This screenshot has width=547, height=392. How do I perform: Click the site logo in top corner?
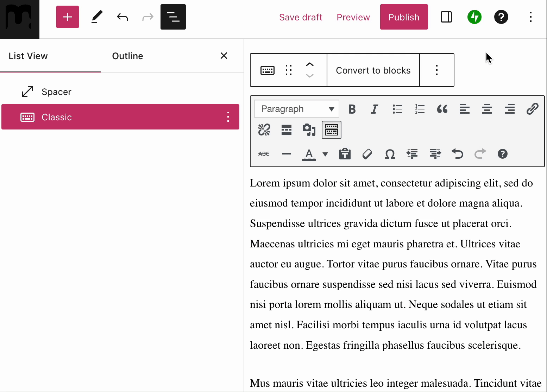[x=20, y=19]
